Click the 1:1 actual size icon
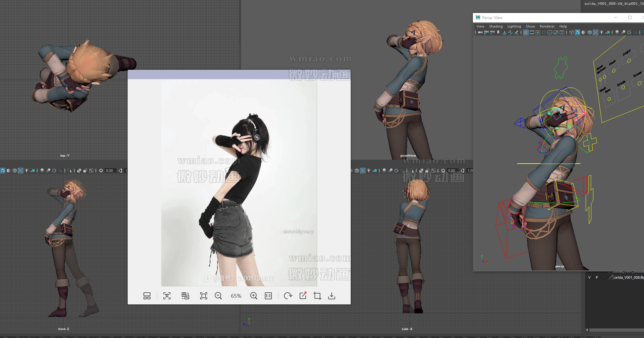Screen dimensions: 644x338 (268, 296)
